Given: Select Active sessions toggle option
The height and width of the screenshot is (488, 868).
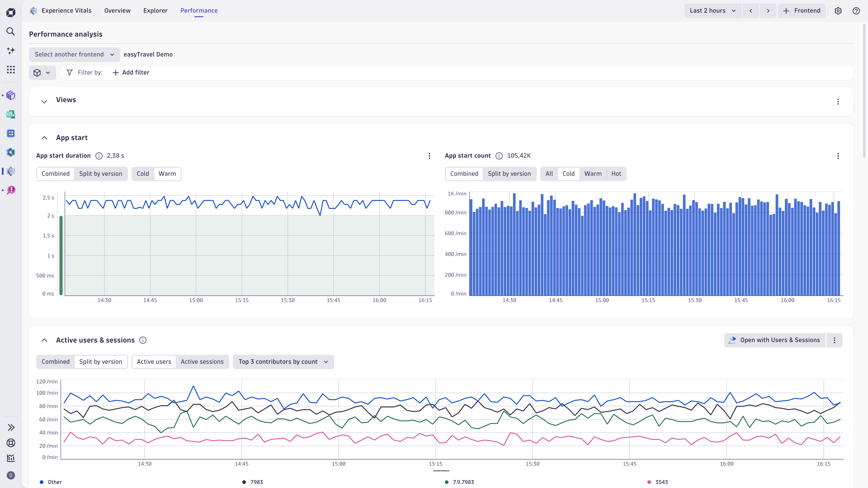Looking at the screenshot, I should coord(202,362).
